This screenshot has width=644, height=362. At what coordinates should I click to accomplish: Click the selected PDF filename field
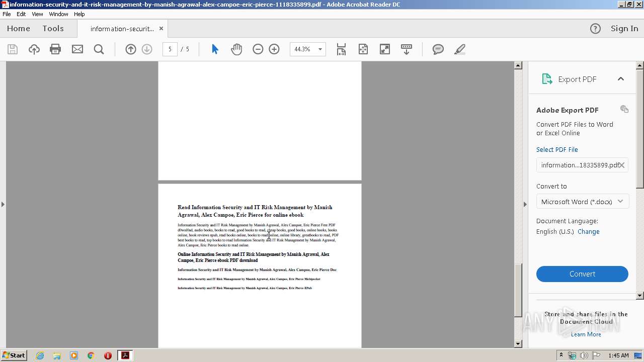(582, 165)
